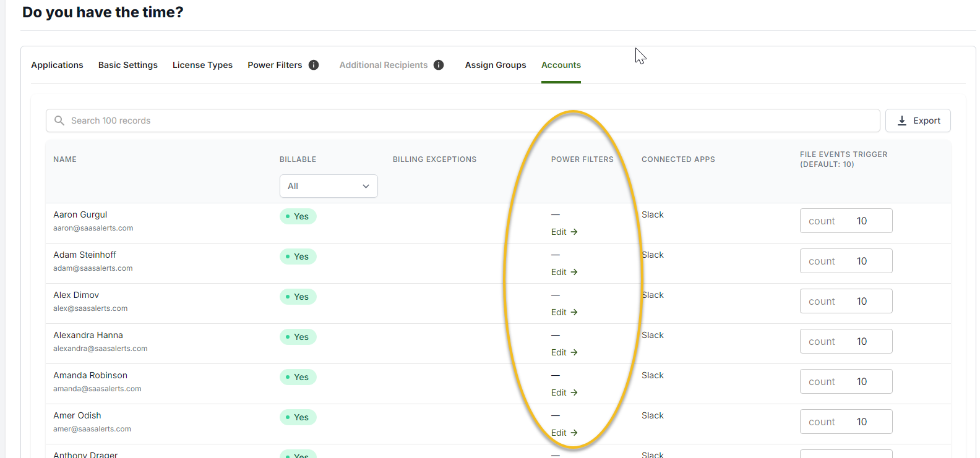Edit power filters for Adam Steinhoff

click(564, 272)
